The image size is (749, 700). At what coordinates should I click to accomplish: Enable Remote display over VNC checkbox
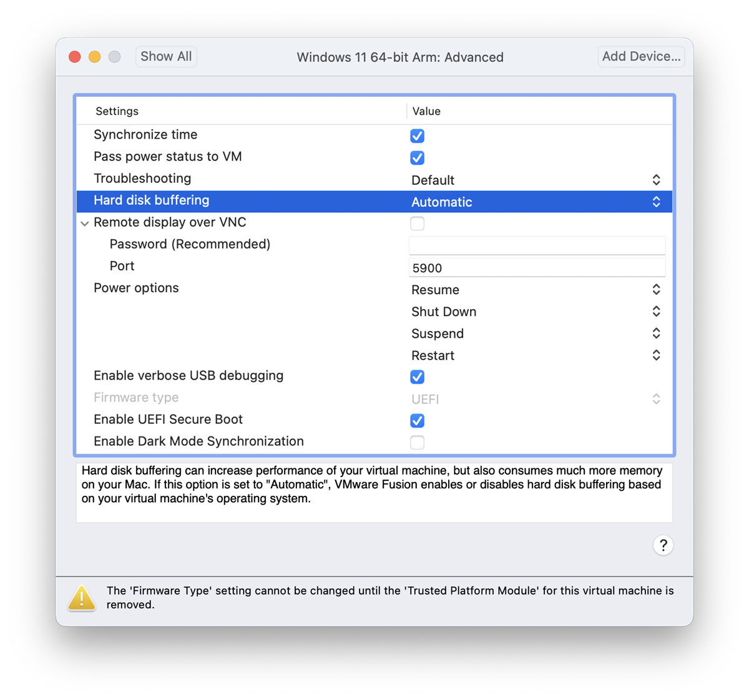coord(418,223)
